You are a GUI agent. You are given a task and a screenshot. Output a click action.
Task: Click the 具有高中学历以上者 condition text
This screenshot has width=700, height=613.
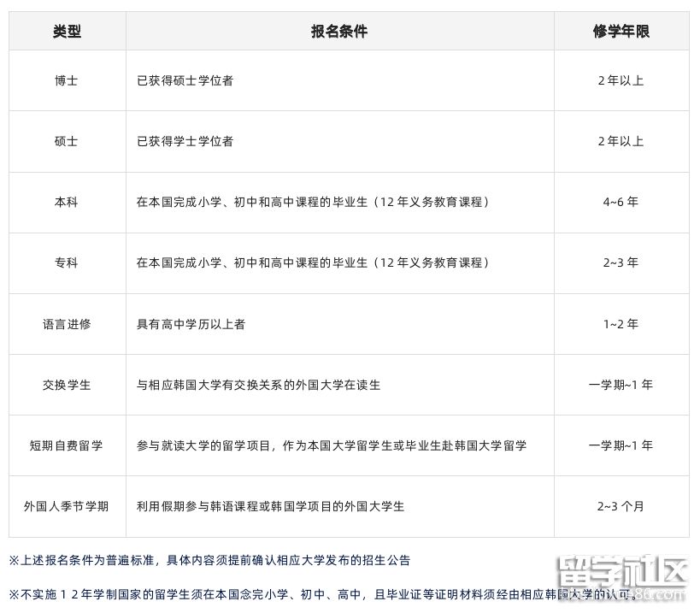(x=191, y=324)
